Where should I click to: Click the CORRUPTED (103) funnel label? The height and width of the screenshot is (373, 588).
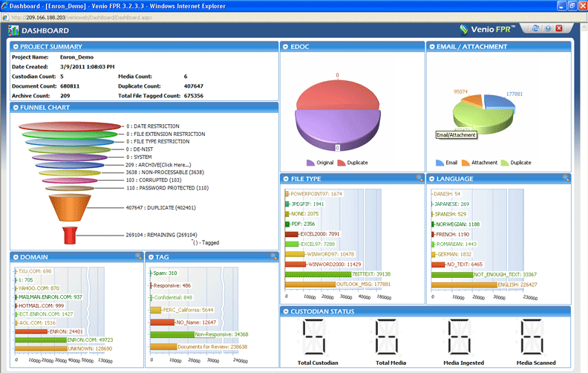pyautogui.click(x=154, y=180)
